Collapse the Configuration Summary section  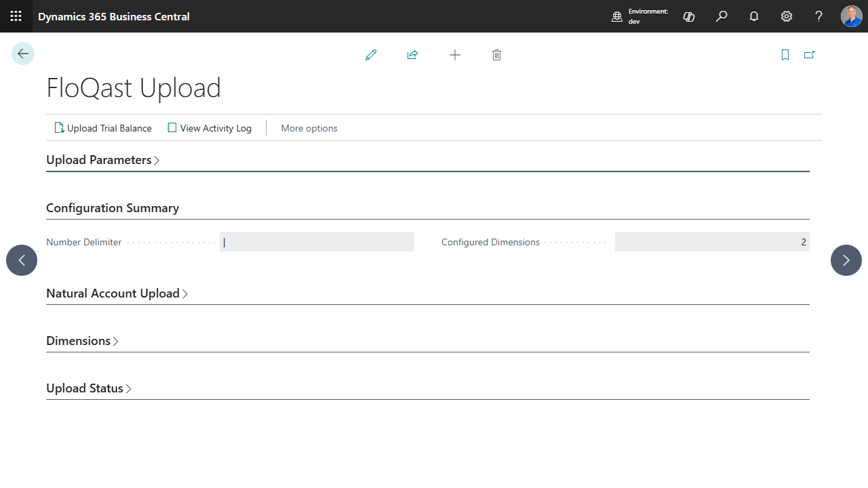113,208
